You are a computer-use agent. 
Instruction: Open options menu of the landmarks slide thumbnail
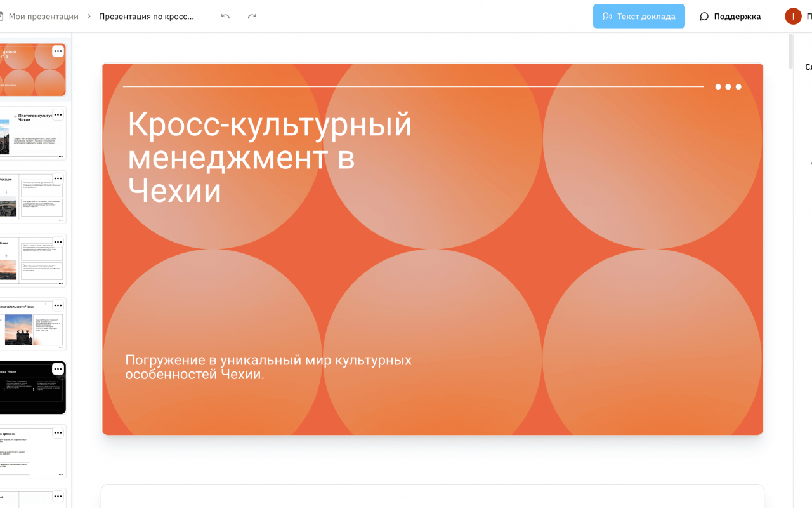click(x=58, y=305)
